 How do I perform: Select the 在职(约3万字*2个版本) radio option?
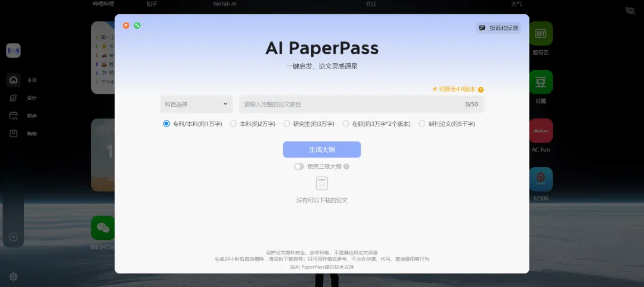coord(346,124)
